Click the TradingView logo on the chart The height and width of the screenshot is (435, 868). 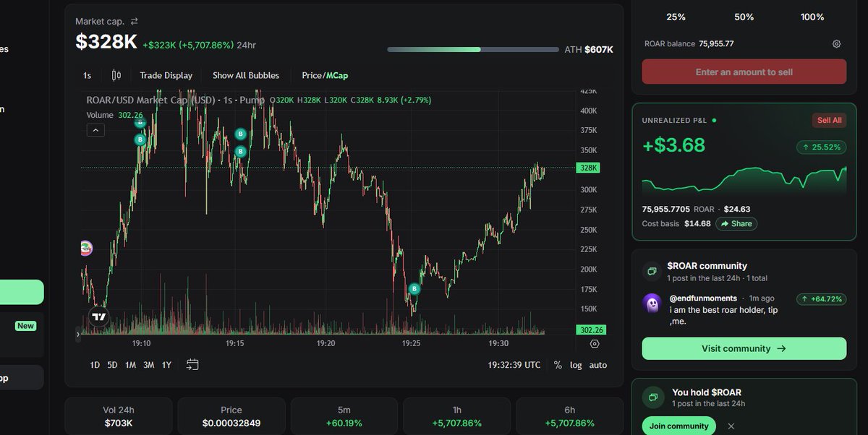click(99, 316)
